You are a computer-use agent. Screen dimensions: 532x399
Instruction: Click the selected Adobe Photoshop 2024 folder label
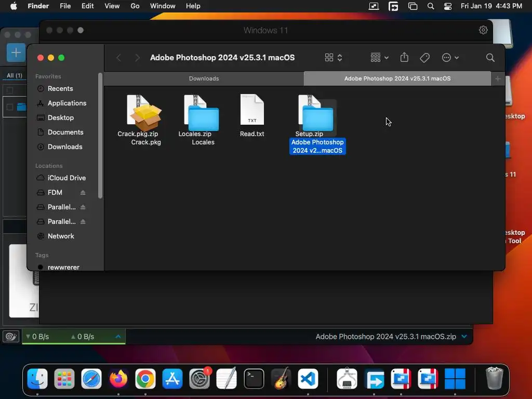(317, 146)
